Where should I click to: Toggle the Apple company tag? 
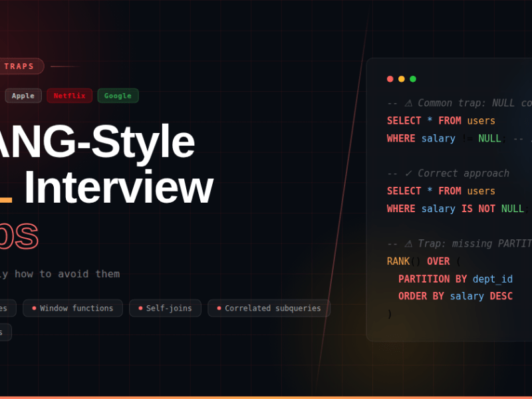tap(23, 96)
